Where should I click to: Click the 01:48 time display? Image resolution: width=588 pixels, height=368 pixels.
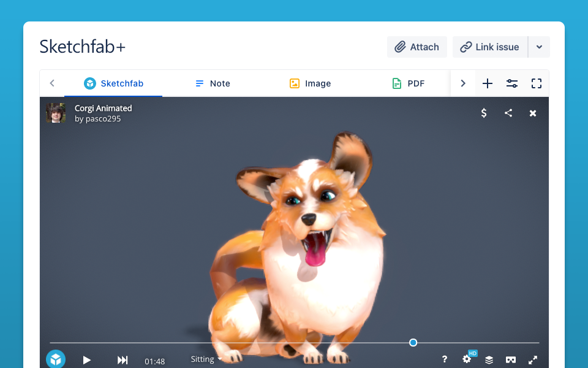[155, 361]
